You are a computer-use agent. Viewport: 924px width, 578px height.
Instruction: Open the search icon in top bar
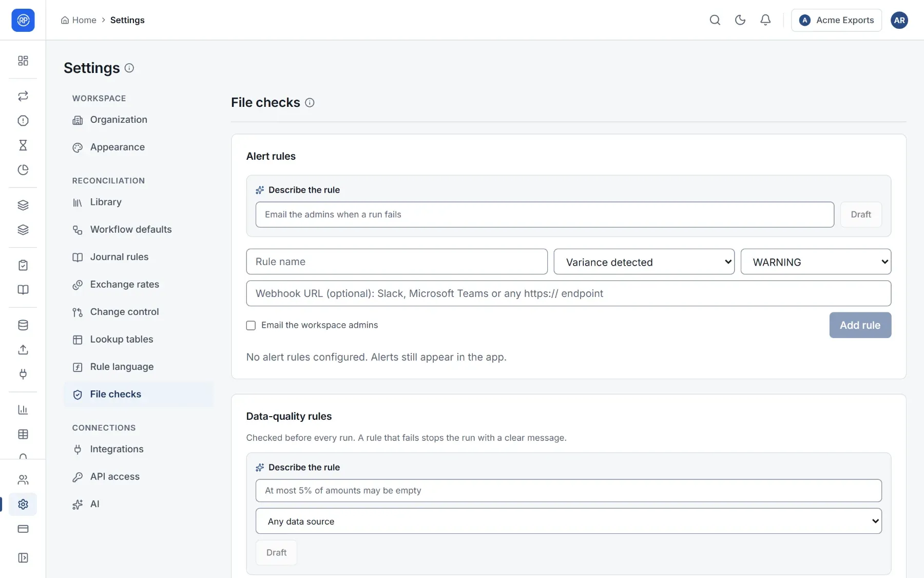point(715,20)
